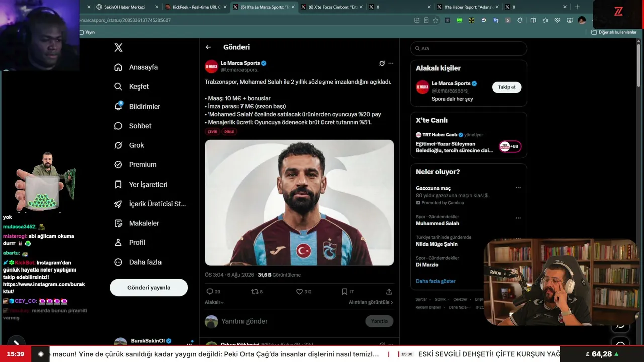The height and width of the screenshot is (362, 644).
Task: Go back with the Gönderi back arrow
Action: click(x=208, y=47)
